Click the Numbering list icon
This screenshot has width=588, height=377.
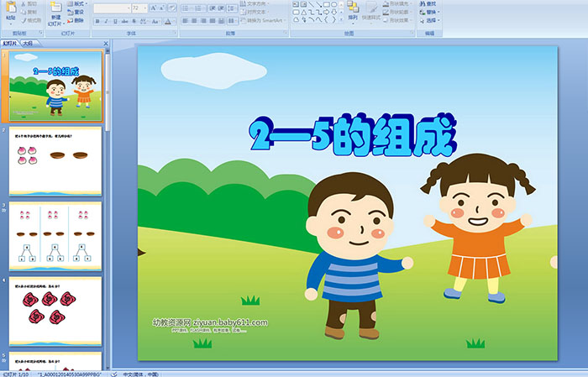(x=200, y=8)
